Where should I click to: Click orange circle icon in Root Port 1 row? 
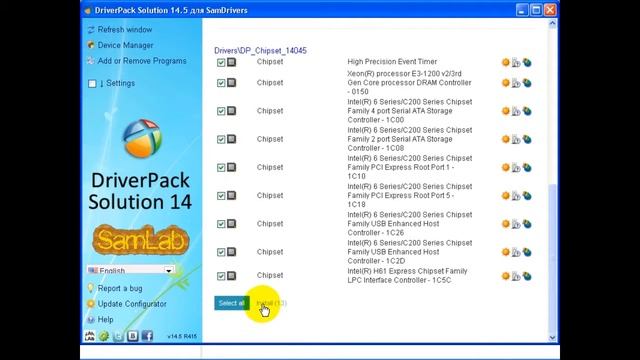click(505, 167)
